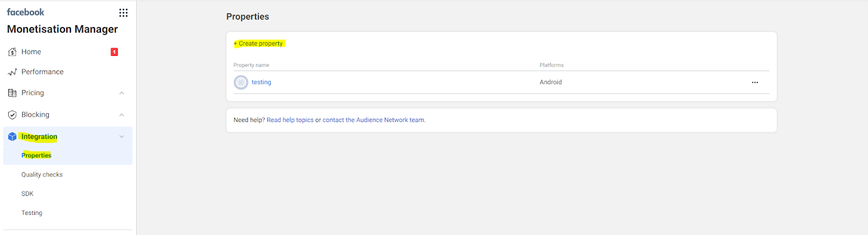This screenshot has height=235, width=868.
Task: Click the Integration cube icon
Action: [x=12, y=137]
